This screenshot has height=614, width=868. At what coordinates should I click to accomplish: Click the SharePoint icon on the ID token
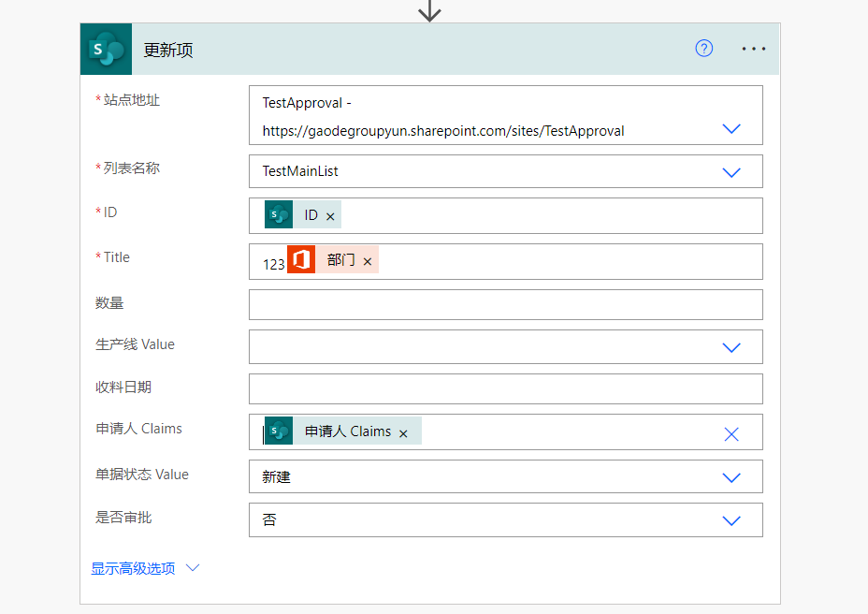279,215
